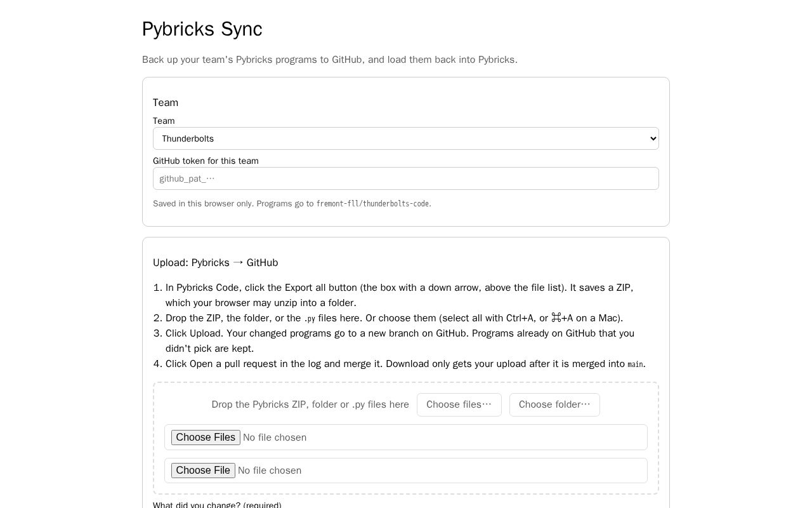
Task: Focus the GitHub token input field
Action: [x=406, y=178]
